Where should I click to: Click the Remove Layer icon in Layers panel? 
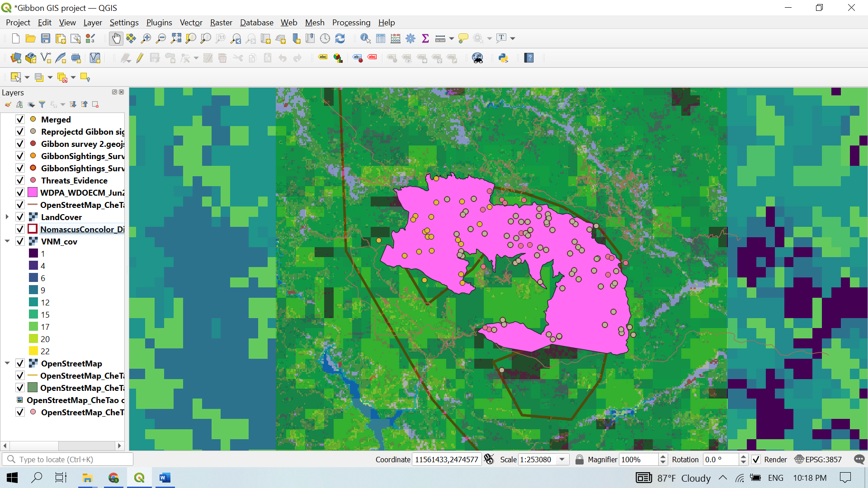tap(95, 104)
